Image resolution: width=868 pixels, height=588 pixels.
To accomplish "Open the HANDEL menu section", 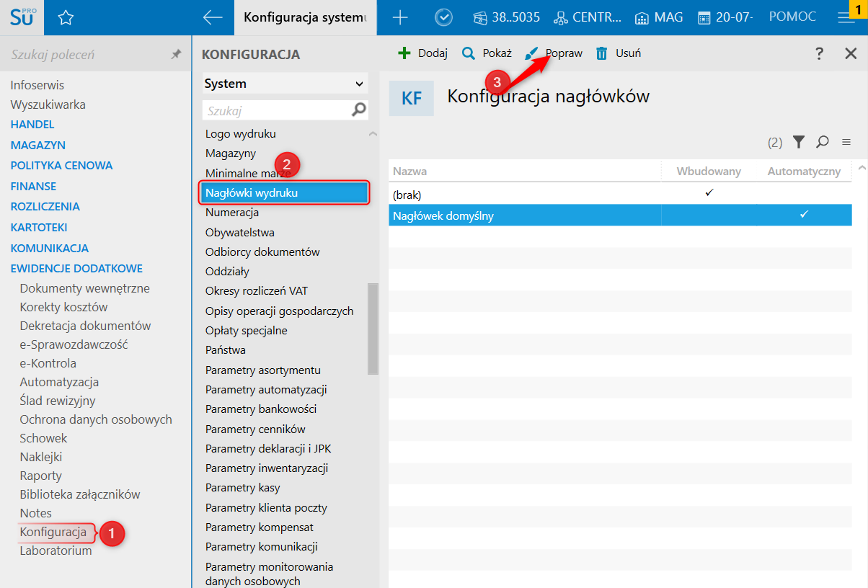I will click(32, 125).
